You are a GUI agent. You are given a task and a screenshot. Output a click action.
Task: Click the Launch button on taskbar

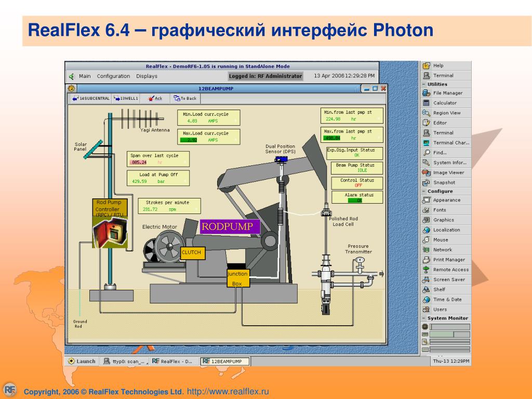(x=82, y=362)
